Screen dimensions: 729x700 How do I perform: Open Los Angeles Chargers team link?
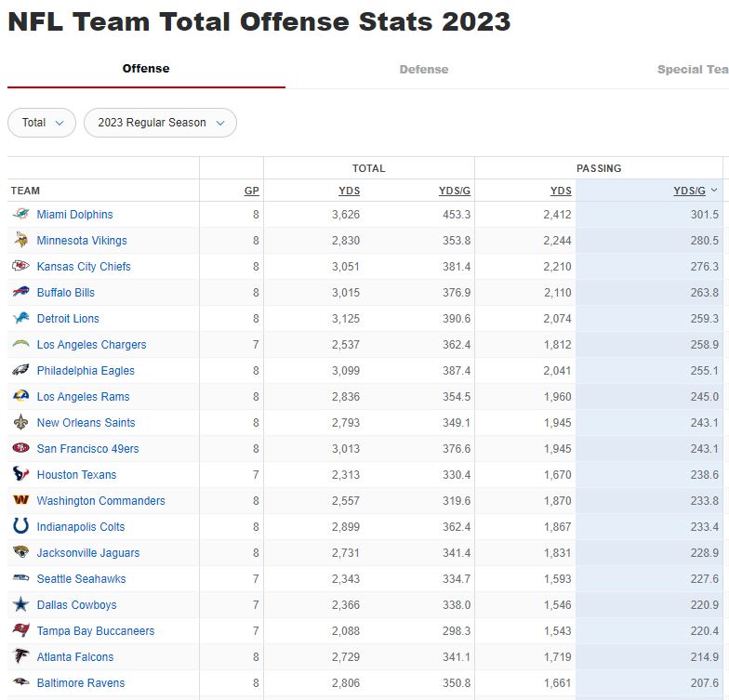click(91, 344)
